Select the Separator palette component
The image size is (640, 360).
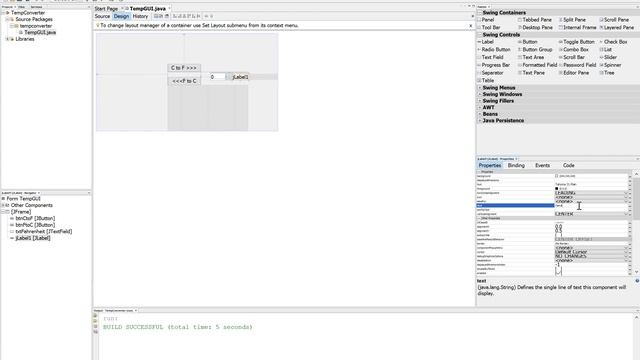(x=492, y=73)
